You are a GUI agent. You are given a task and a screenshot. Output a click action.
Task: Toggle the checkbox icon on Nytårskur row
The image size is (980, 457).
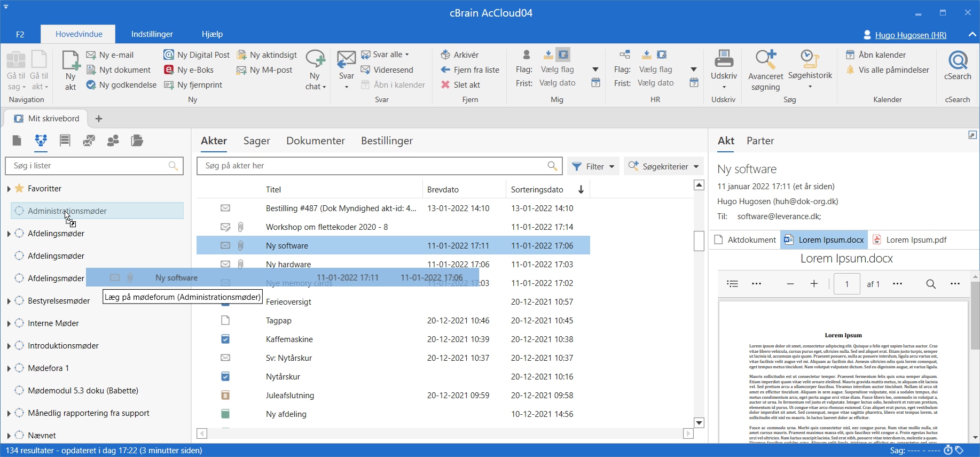(225, 376)
